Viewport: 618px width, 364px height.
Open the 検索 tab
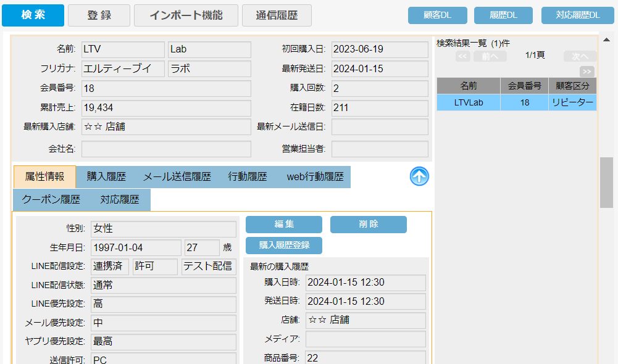point(33,15)
